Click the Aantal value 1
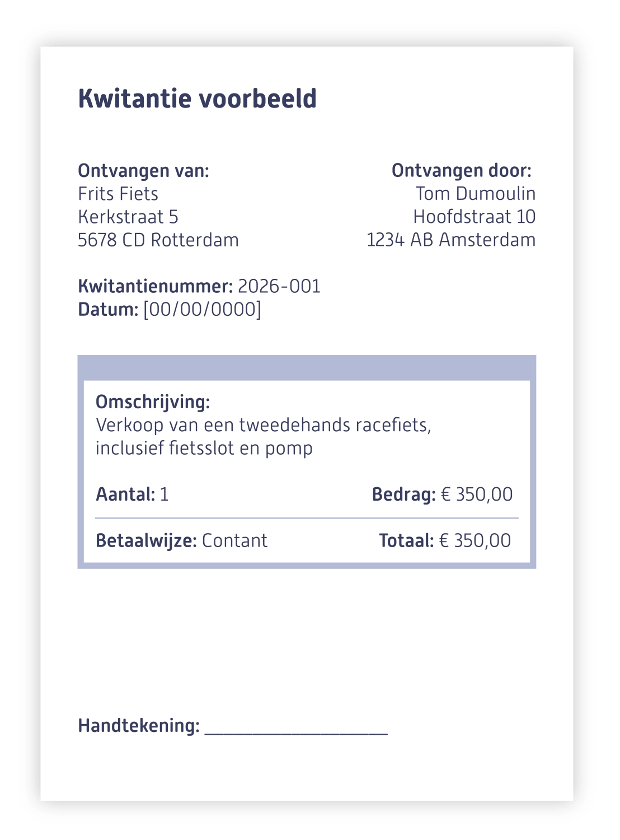 [164, 494]
